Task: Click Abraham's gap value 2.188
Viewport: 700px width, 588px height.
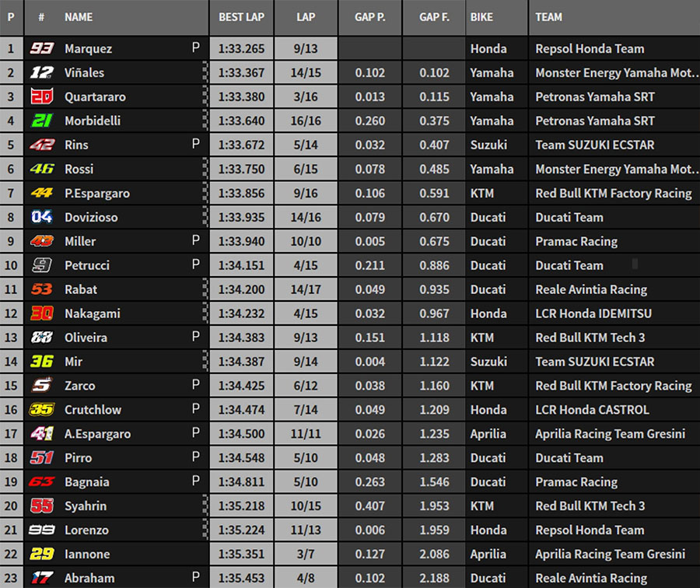Action: pyautogui.click(x=434, y=579)
